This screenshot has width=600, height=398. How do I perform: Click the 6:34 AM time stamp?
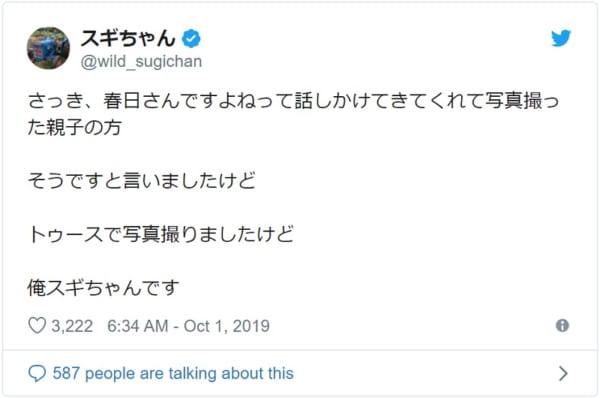[138, 326]
